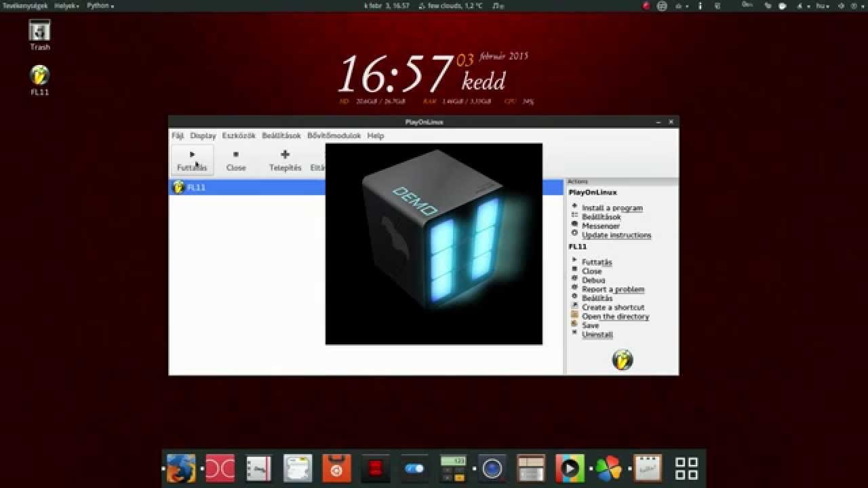Open the hu keyboard layout dropdown
The image size is (868, 488).
[823, 5]
